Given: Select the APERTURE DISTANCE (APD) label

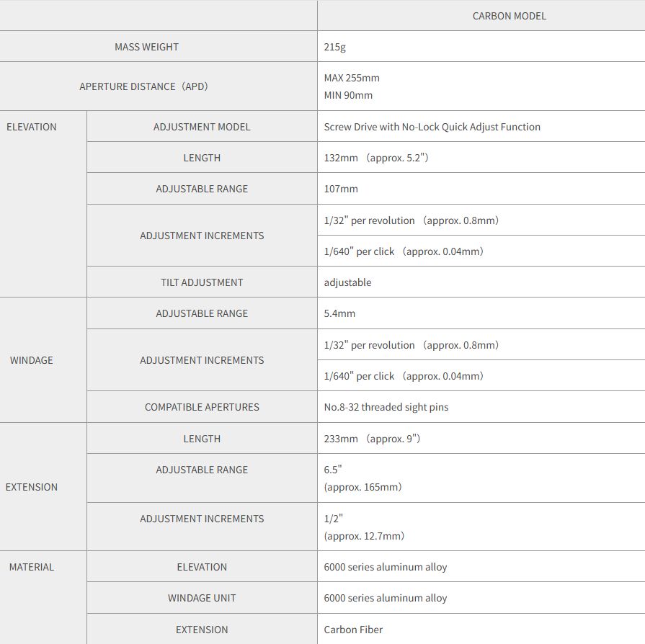Looking at the screenshot, I should [x=143, y=86].
